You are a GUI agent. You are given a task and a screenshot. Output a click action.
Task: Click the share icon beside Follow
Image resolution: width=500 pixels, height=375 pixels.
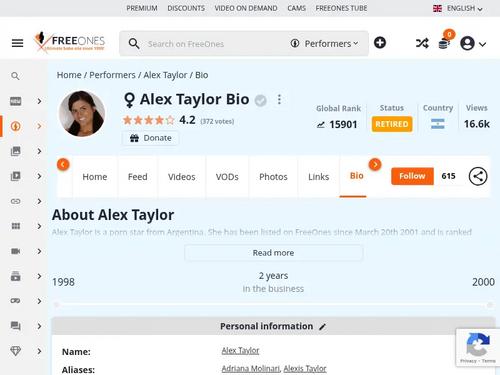(x=478, y=176)
